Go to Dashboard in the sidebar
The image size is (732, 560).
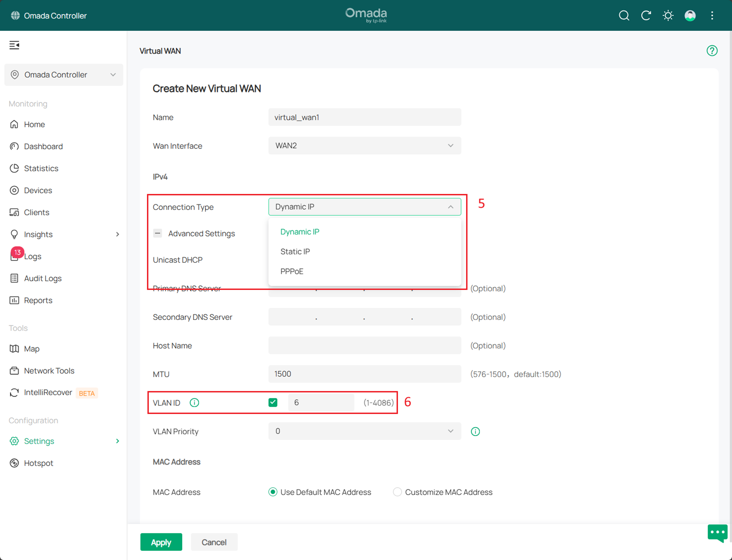tap(43, 146)
